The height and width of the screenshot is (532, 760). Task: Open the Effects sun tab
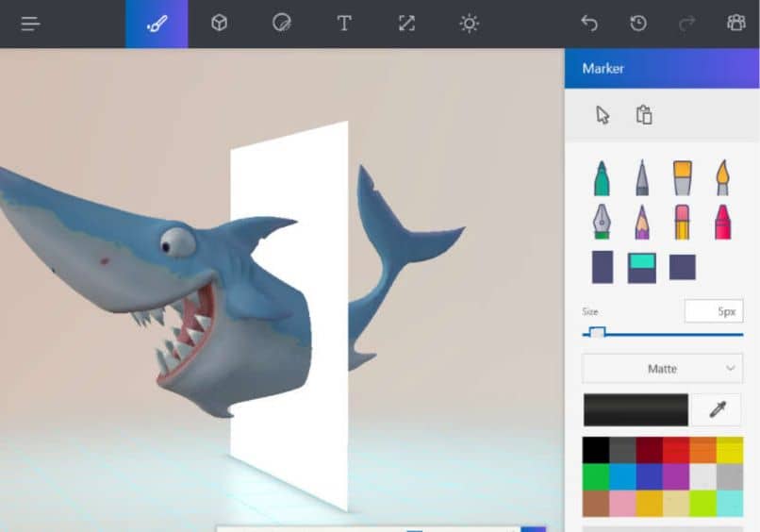click(470, 24)
